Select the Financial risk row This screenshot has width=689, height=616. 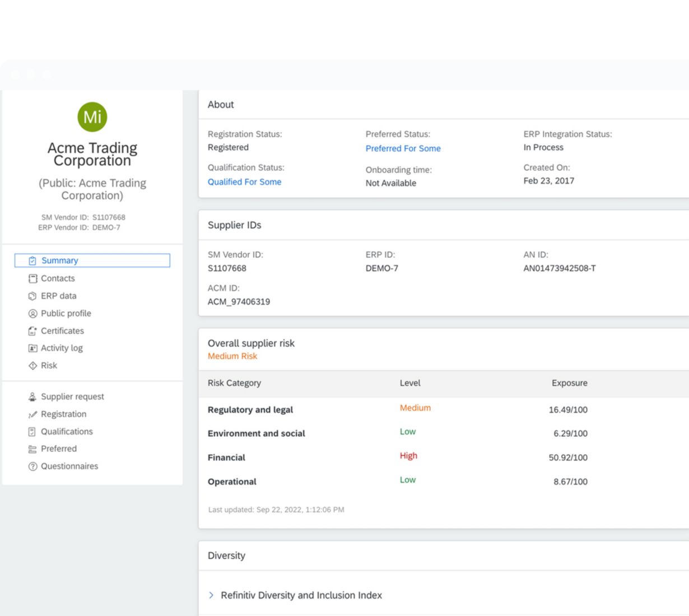coord(226,458)
